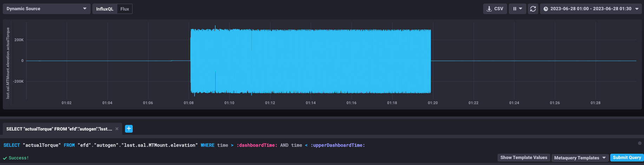Select the SELECT actualTorque query tab
The image size is (644, 165).
[59, 129]
